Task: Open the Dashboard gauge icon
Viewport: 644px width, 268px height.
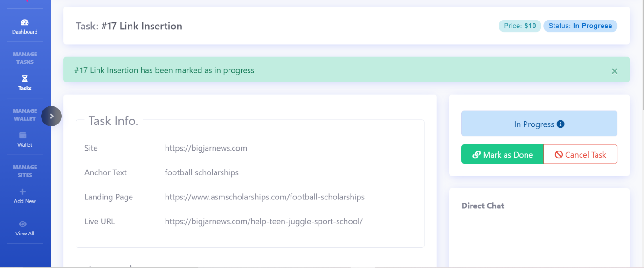Action: tap(25, 22)
